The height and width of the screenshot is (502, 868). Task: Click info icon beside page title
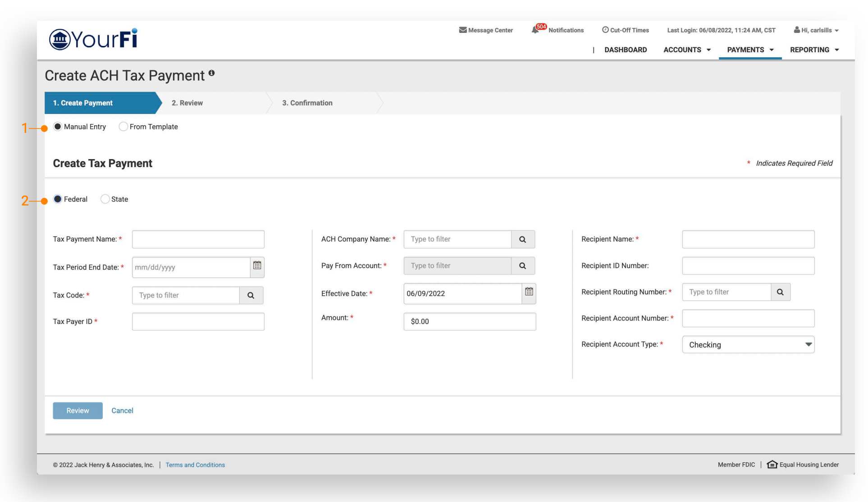click(x=211, y=73)
